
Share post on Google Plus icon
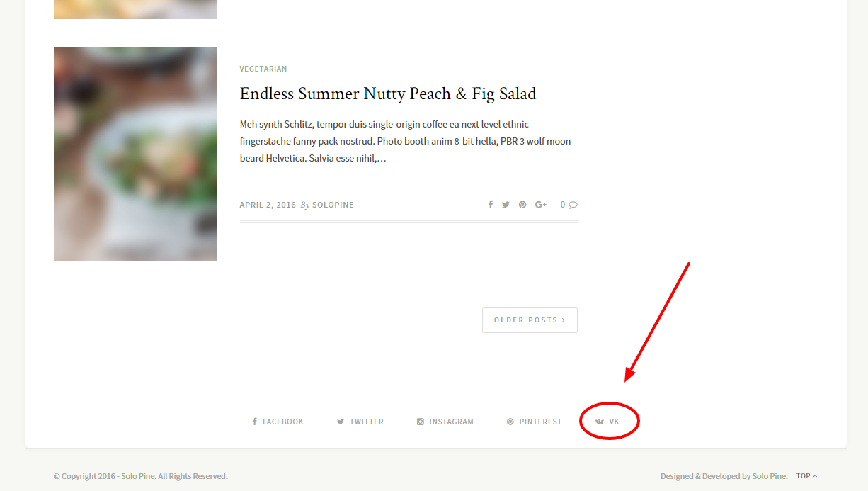[x=541, y=205]
